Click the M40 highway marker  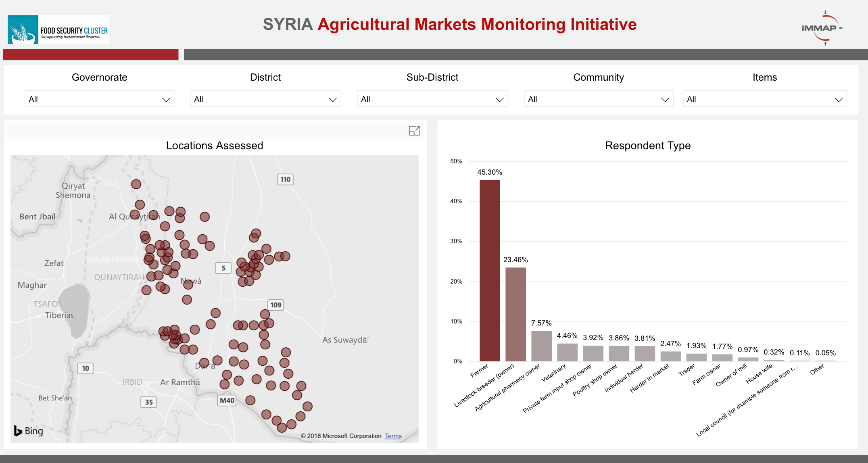(x=227, y=400)
